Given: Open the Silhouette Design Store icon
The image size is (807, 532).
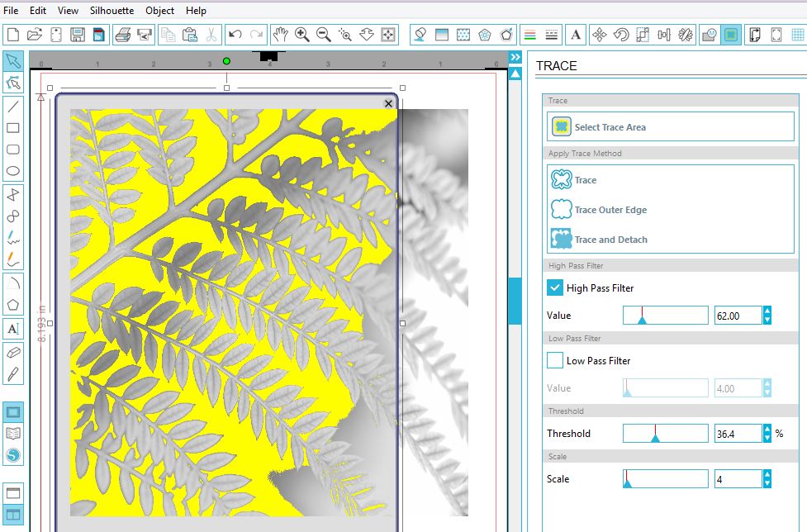Looking at the screenshot, I should point(13,455).
